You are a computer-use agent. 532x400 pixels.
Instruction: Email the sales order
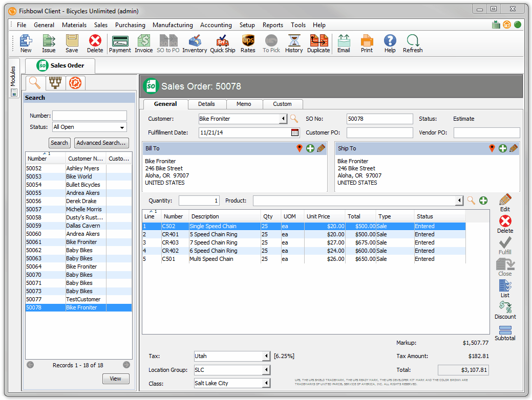344,43
